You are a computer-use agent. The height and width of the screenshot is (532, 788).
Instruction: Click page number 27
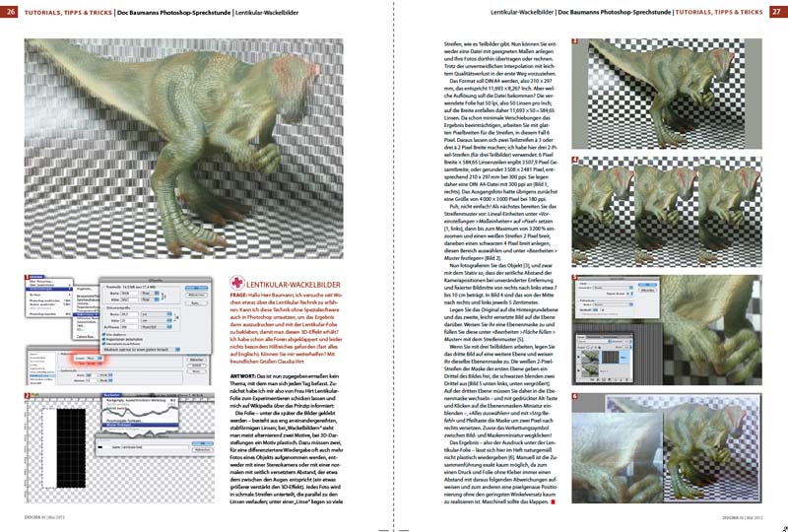click(778, 12)
